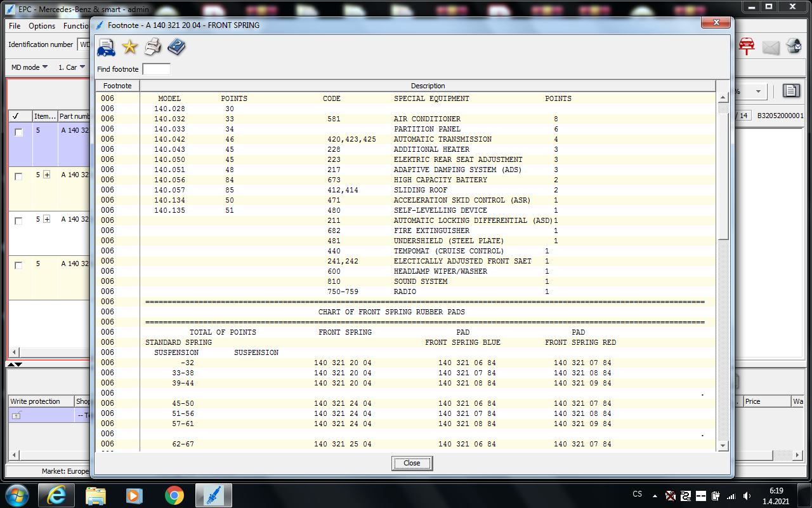Click the unlocked padlock write protection icon

[17, 415]
